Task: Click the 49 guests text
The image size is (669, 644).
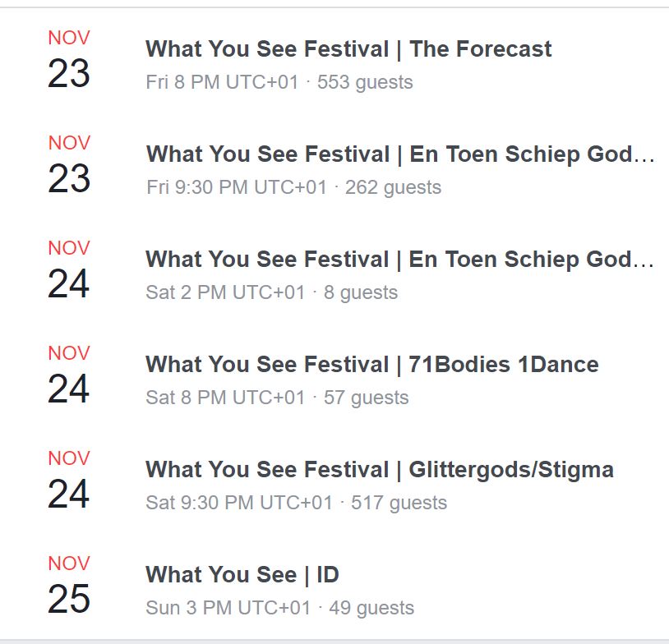Action: point(371,608)
